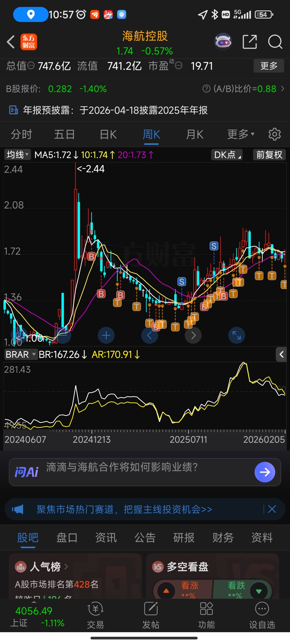This screenshot has height=644, width=290.
Task: Tap the back arrow at top left
Action: pos(11,42)
